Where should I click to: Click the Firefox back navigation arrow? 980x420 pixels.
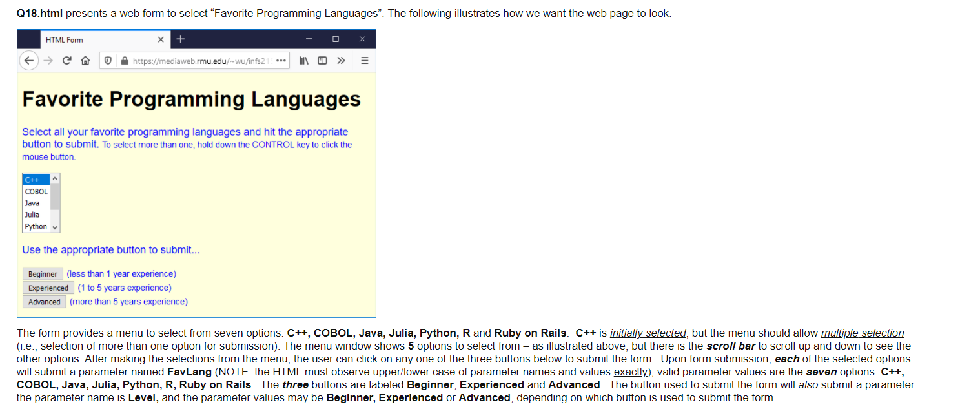[x=29, y=60]
